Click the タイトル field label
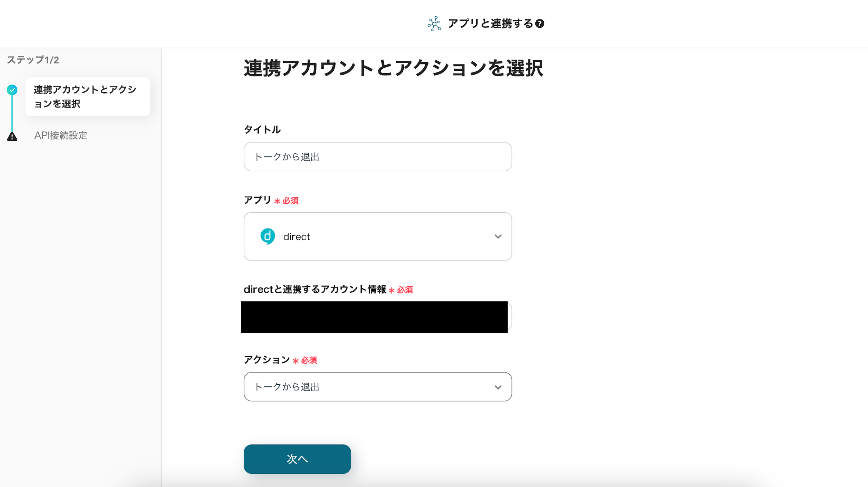Screen dimensions: 868x487 (262, 130)
